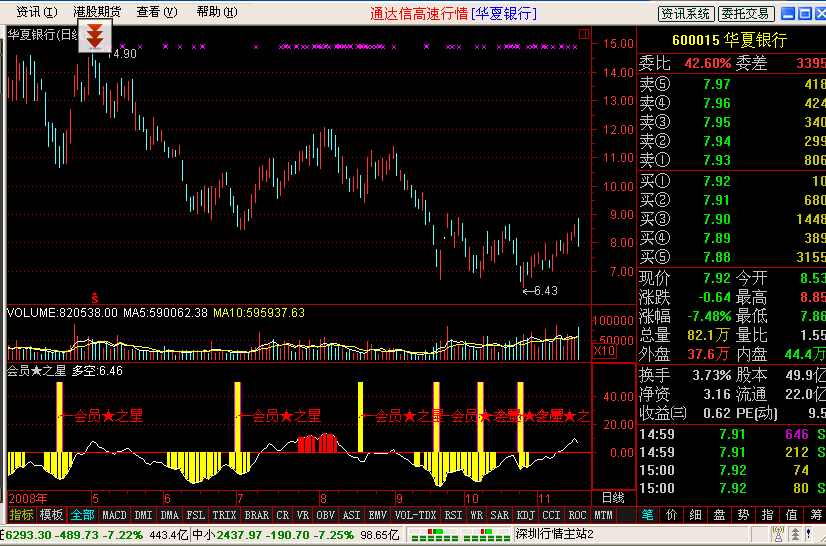Click the 6293.30 index value in status bar
This screenshot has height=546, width=826.
click(x=27, y=535)
